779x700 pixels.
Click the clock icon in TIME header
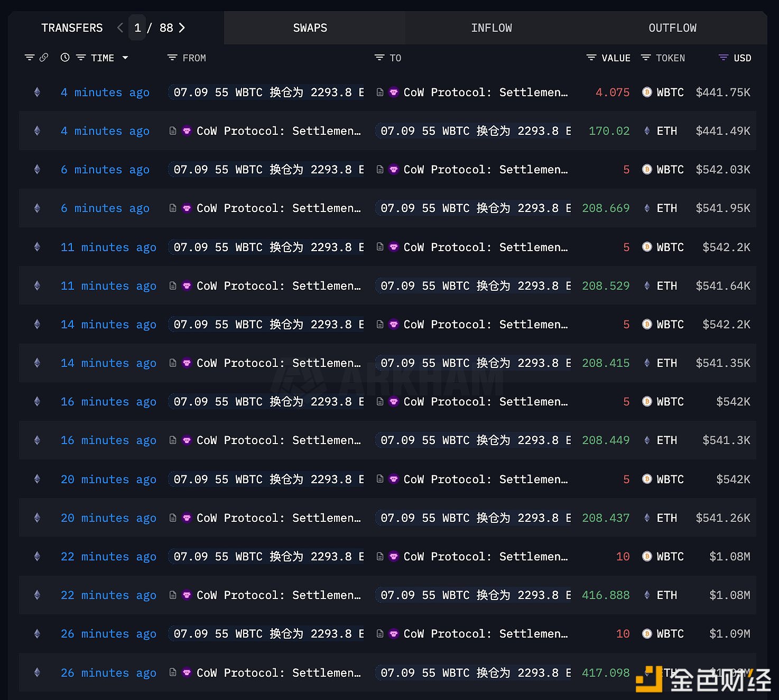pos(65,58)
